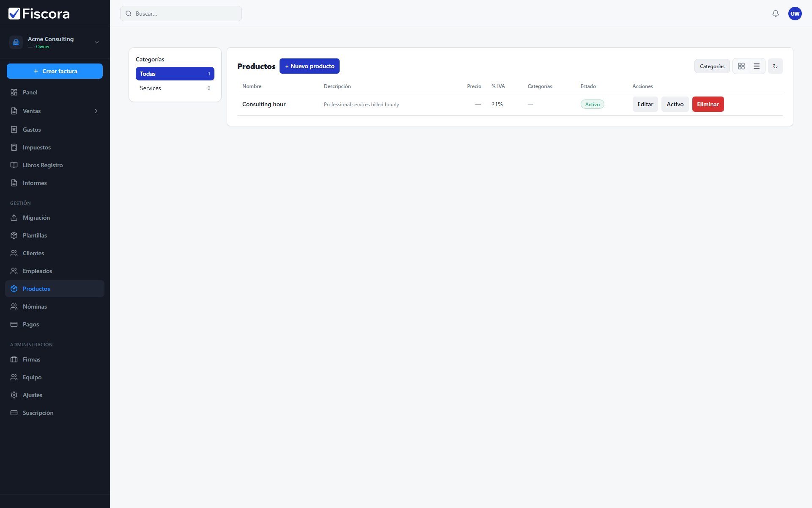
Task: Click the search magnifier icon
Action: click(x=129, y=14)
